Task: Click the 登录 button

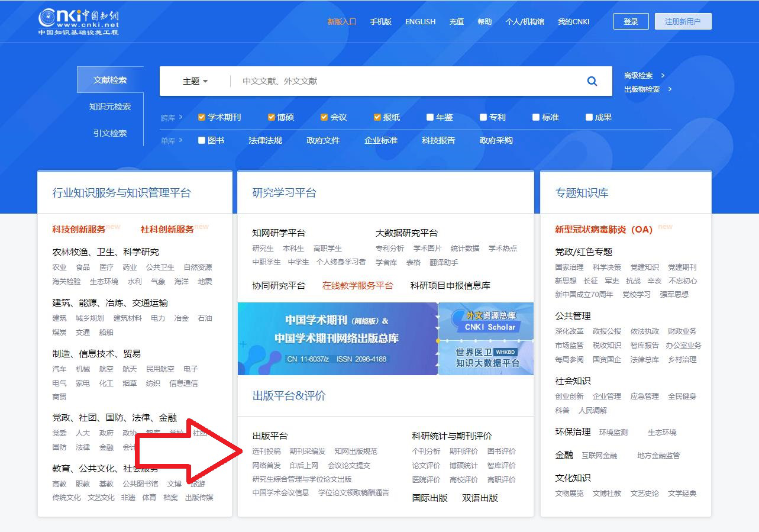Action: [x=631, y=21]
